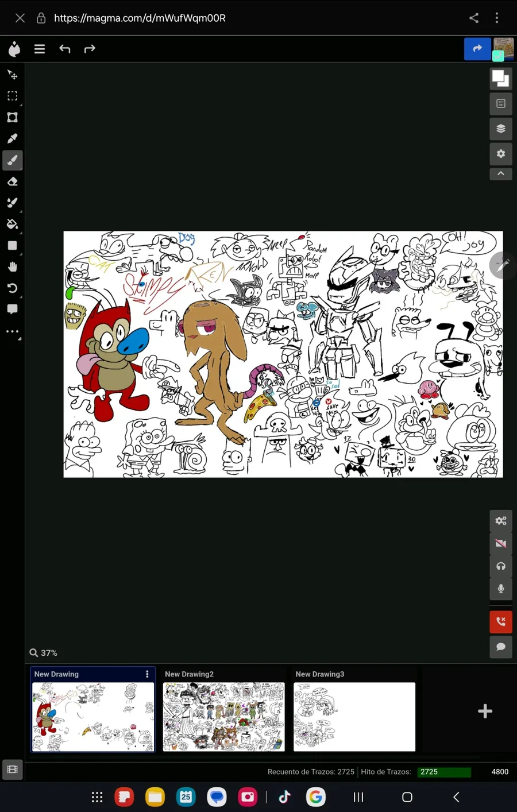
Task: Select the Hand pan tool
Action: 12,266
